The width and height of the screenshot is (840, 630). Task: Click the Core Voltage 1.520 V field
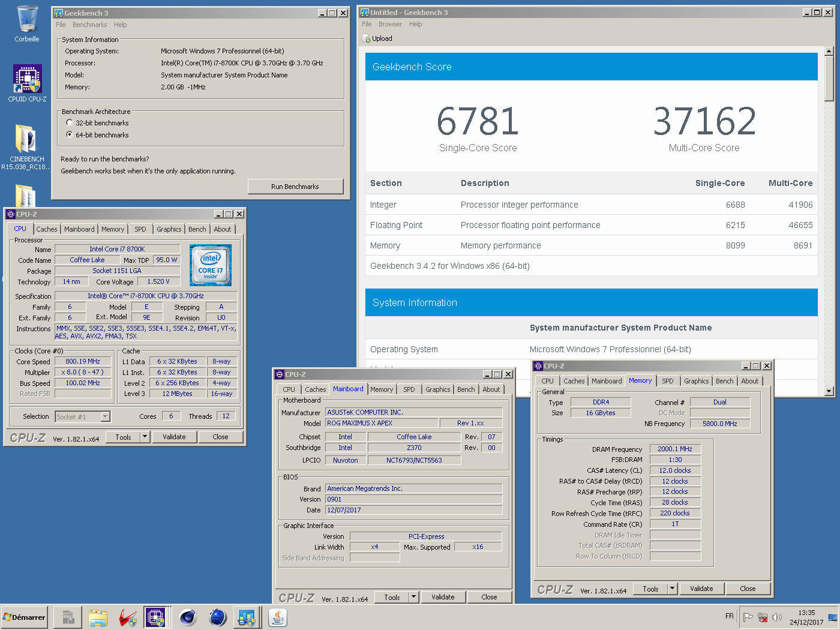point(158,281)
